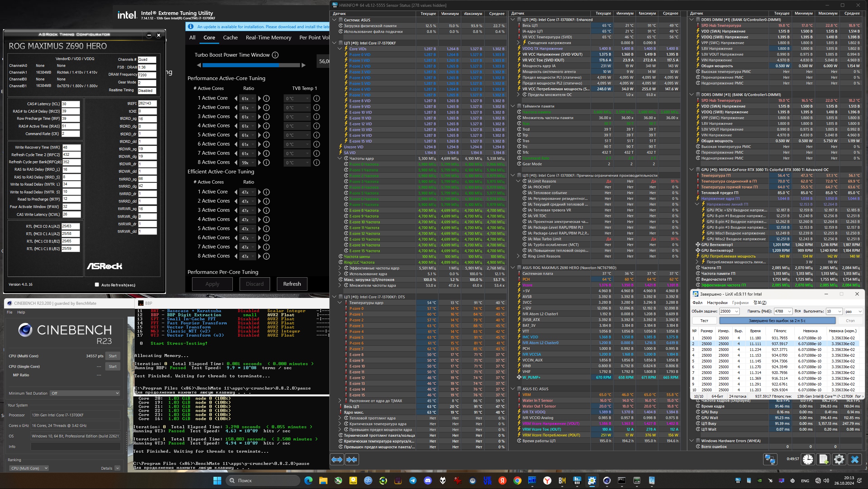The image size is (868, 489).
Task: Click the Turbo Boost Power Time Window slider
Action: pyautogui.click(x=251, y=65)
